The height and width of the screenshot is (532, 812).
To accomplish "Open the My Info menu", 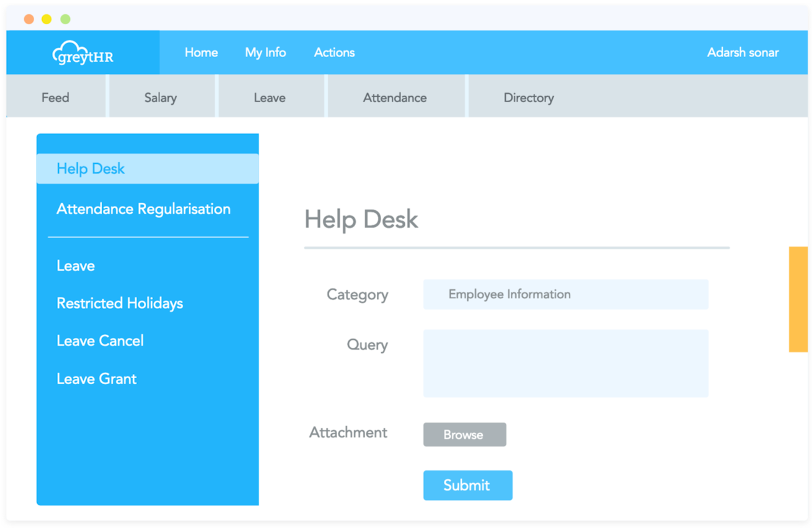I will tap(265, 53).
